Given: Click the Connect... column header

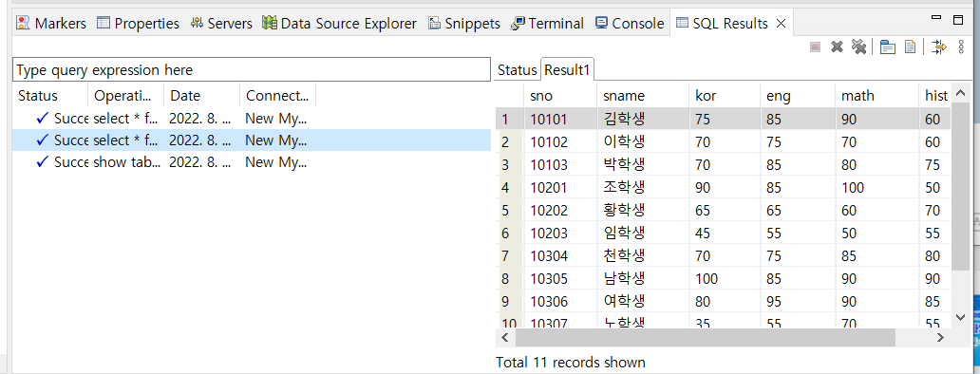Looking at the screenshot, I should point(277,96).
